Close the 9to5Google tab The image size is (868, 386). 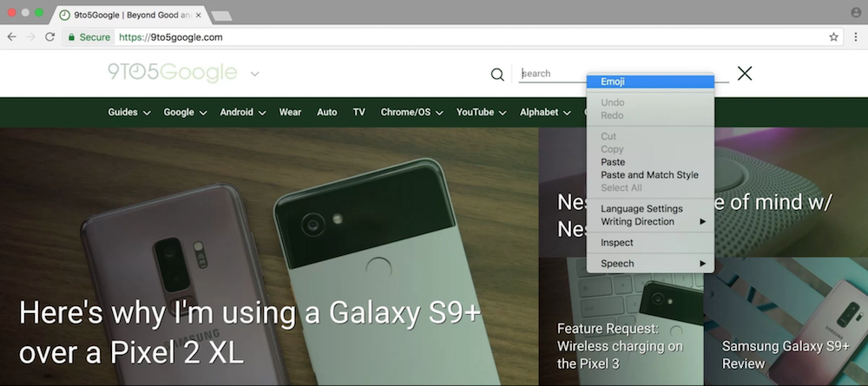(198, 15)
